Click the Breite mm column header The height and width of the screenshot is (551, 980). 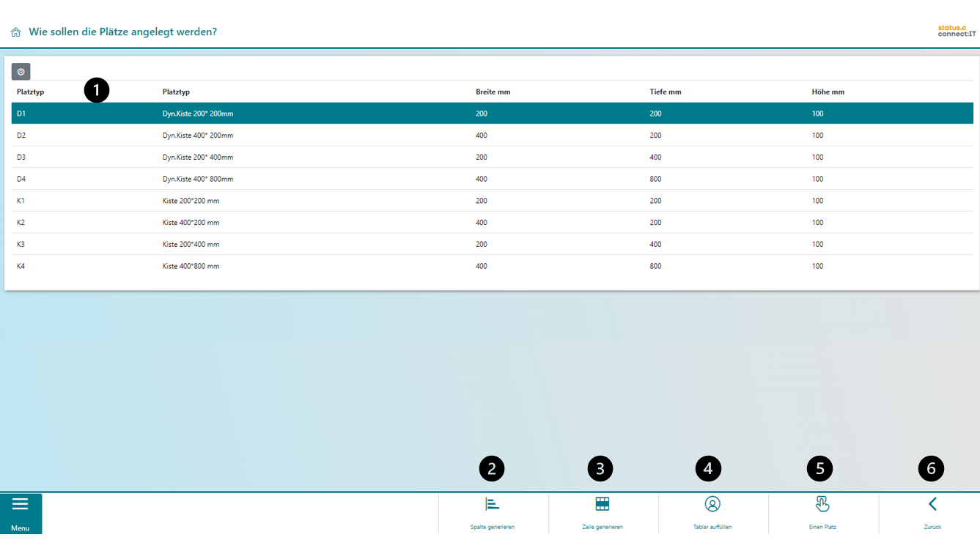(x=493, y=92)
